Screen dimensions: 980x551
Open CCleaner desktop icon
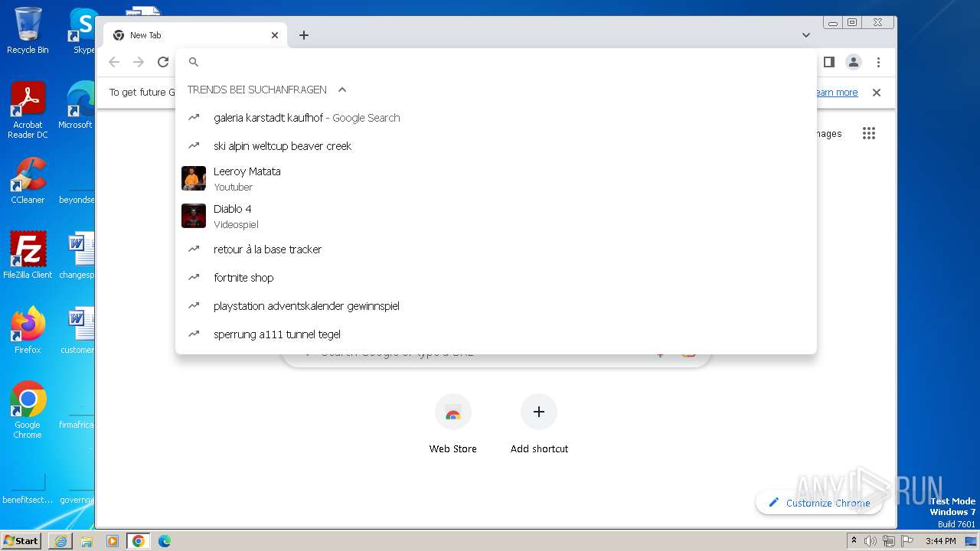click(x=28, y=181)
